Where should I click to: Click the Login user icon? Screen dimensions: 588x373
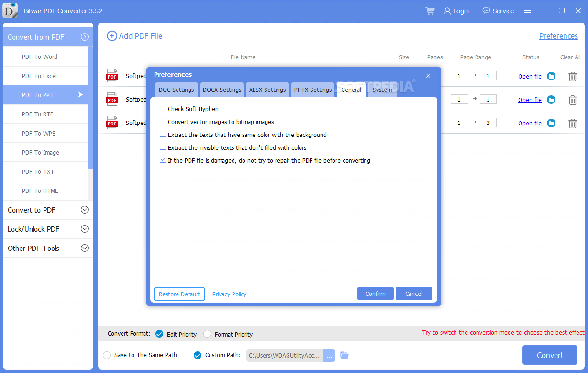447,11
